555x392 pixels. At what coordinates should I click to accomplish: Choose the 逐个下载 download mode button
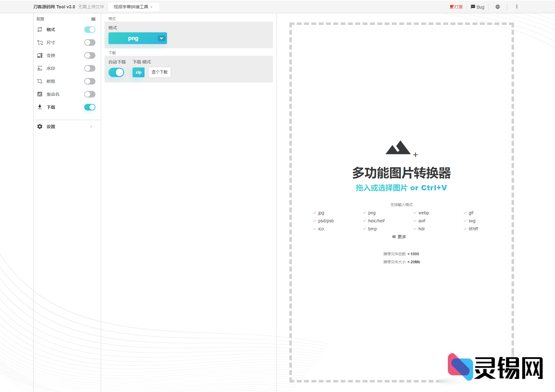(159, 72)
